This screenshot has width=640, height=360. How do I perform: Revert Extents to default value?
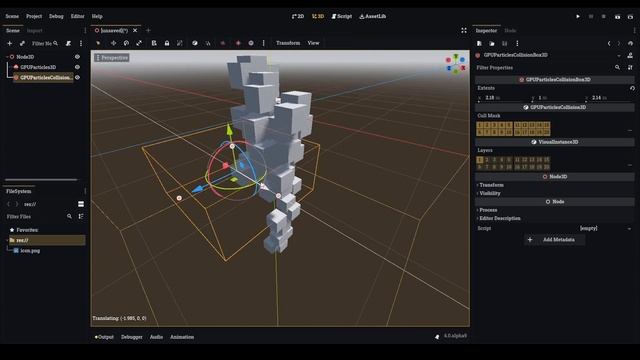click(632, 88)
